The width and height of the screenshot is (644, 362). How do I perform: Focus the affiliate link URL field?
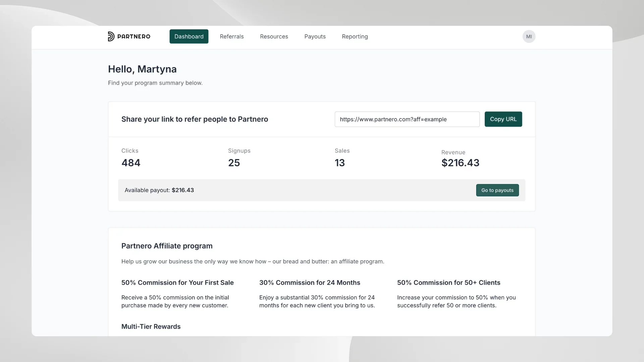coord(407,119)
